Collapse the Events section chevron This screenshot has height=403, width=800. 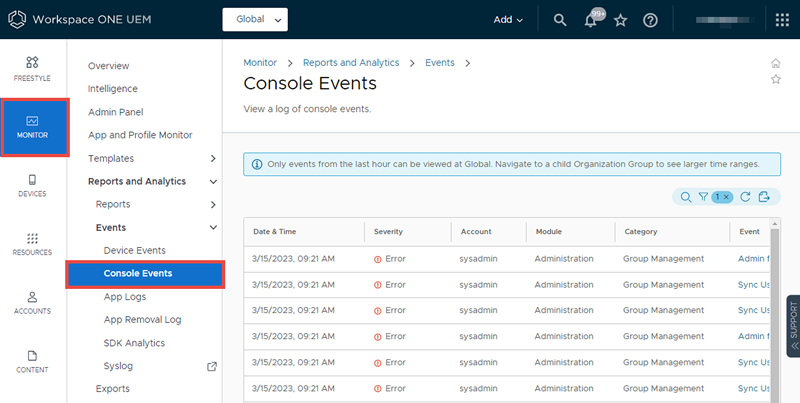[213, 228]
